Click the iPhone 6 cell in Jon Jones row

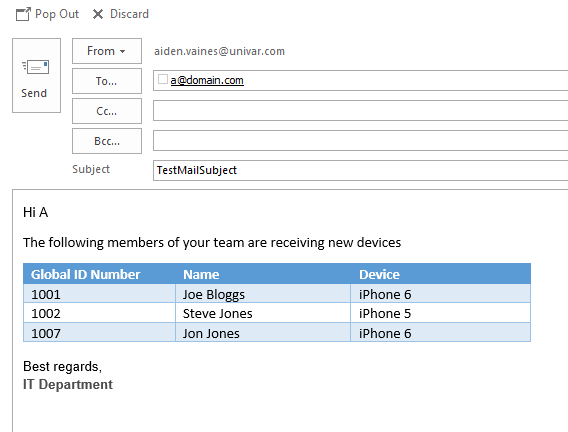point(440,333)
